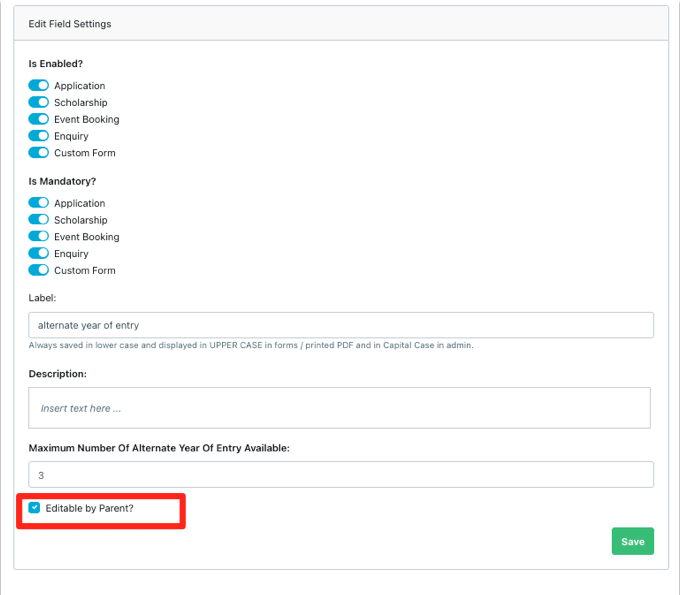Click the Application label under Is Enabled
Screen dimensions: 680x595
pyautogui.click(x=80, y=86)
